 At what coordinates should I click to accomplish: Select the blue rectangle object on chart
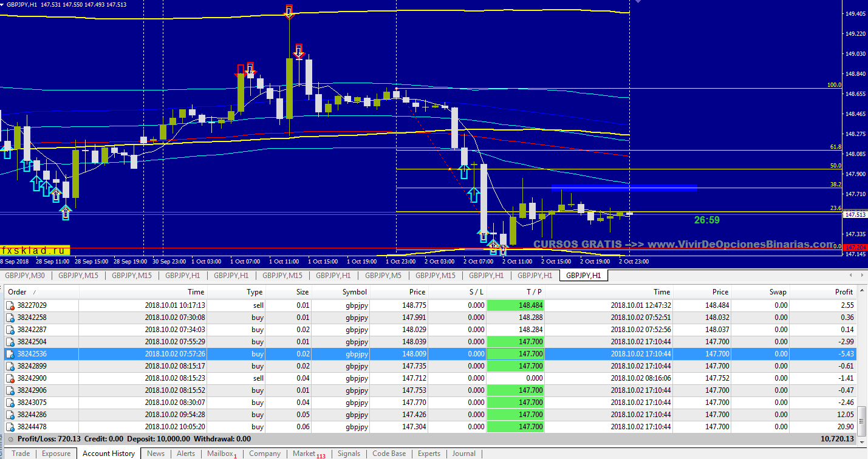pyautogui.click(x=623, y=188)
